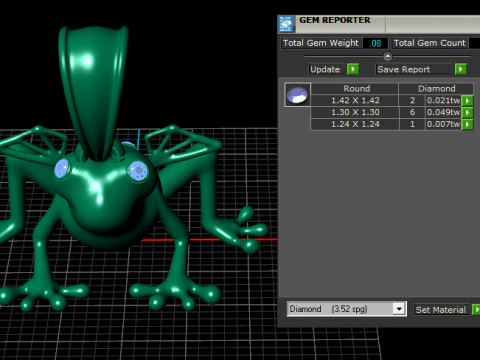Select the 1.24 X 1.24 size cell
The image size is (480, 360).
(x=355, y=124)
